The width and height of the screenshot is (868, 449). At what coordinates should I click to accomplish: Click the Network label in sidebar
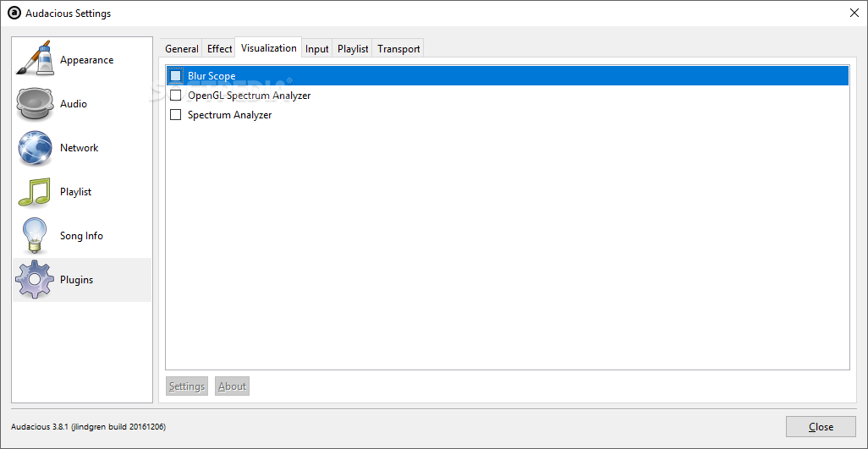click(80, 148)
